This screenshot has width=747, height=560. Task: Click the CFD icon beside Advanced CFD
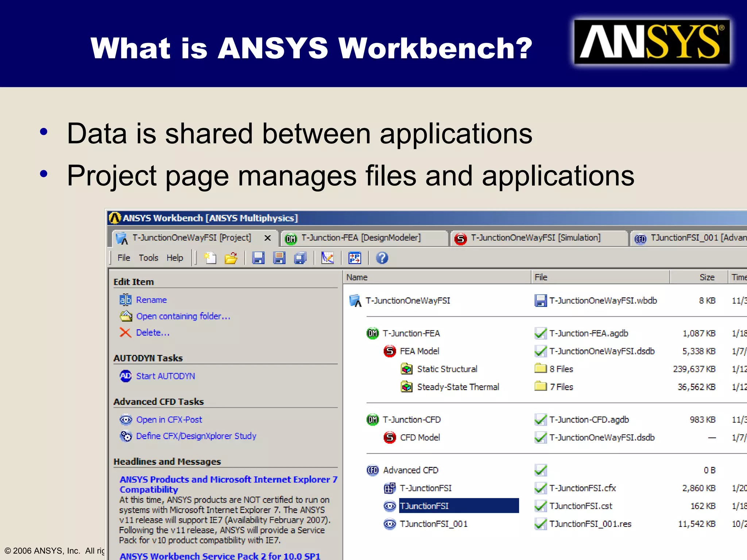pos(372,470)
